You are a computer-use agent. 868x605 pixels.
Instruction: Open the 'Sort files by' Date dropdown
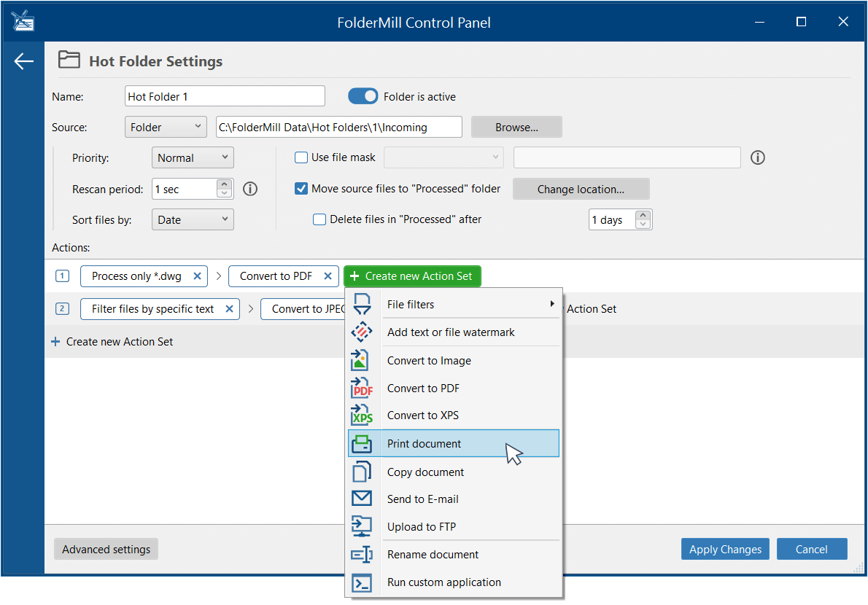click(x=193, y=219)
